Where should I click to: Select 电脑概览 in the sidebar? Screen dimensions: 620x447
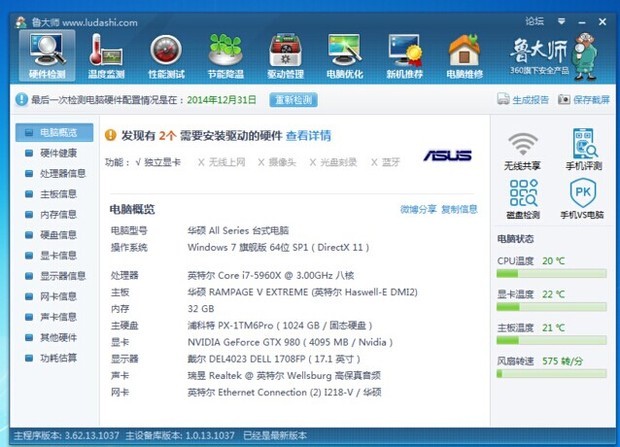pos(54,133)
